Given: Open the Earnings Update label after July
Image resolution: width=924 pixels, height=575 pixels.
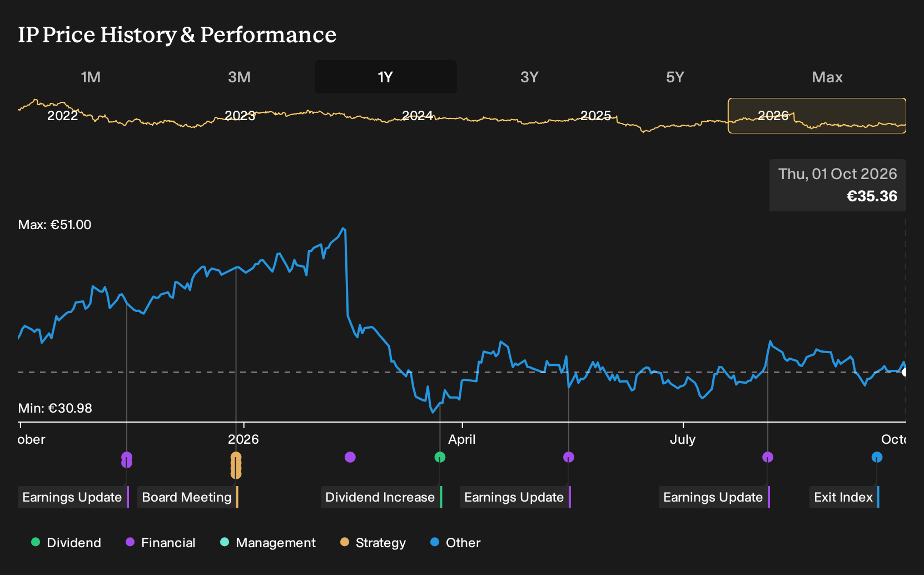Looking at the screenshot, I should (714, 497).
